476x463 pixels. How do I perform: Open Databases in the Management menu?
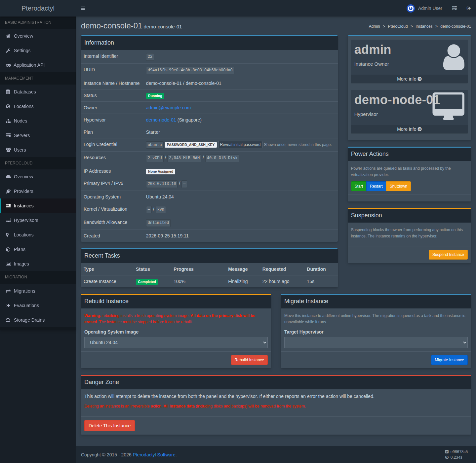pyautogui.click(x=38, y=92)
